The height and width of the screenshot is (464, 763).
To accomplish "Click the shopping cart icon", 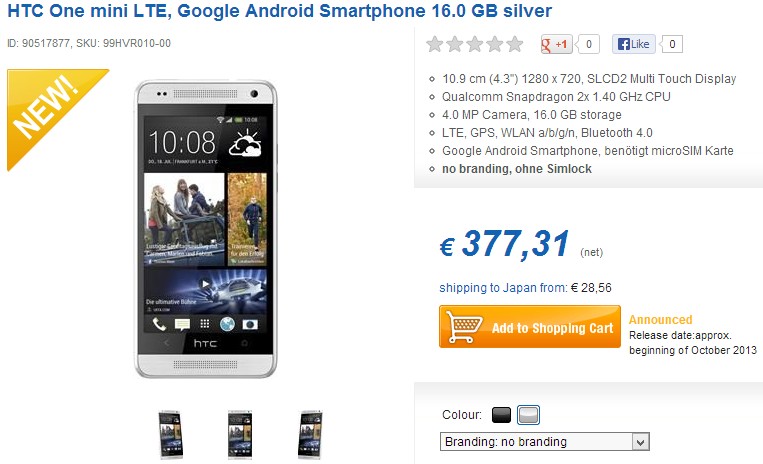I will (464, 326).
